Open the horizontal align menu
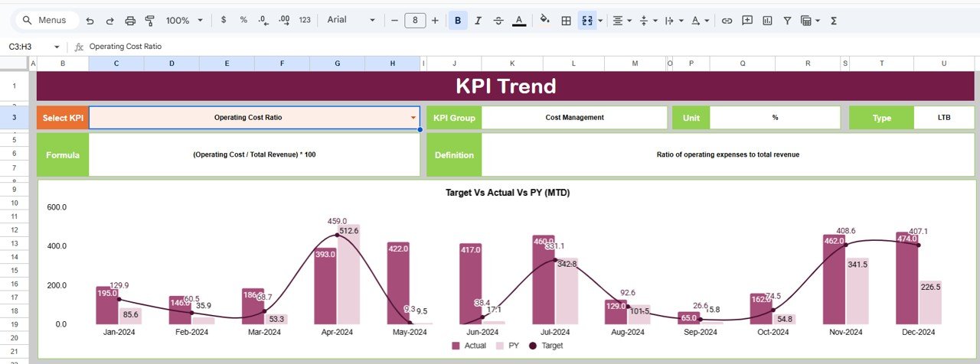980x364 pixels. coord(621,21)
